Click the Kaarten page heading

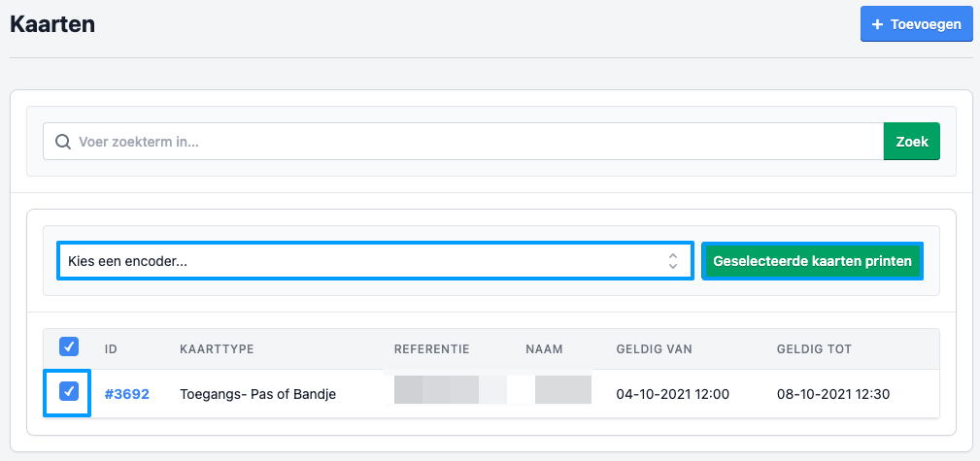tap(52, 24)
